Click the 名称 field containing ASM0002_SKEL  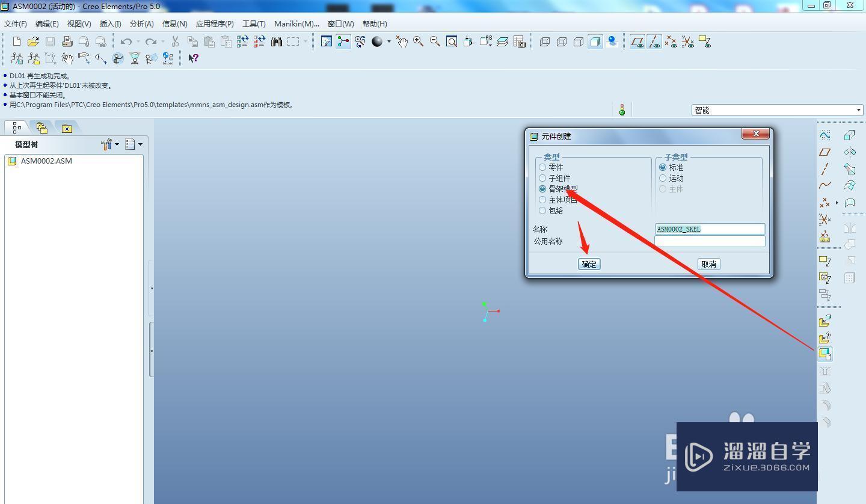[710, 229]
